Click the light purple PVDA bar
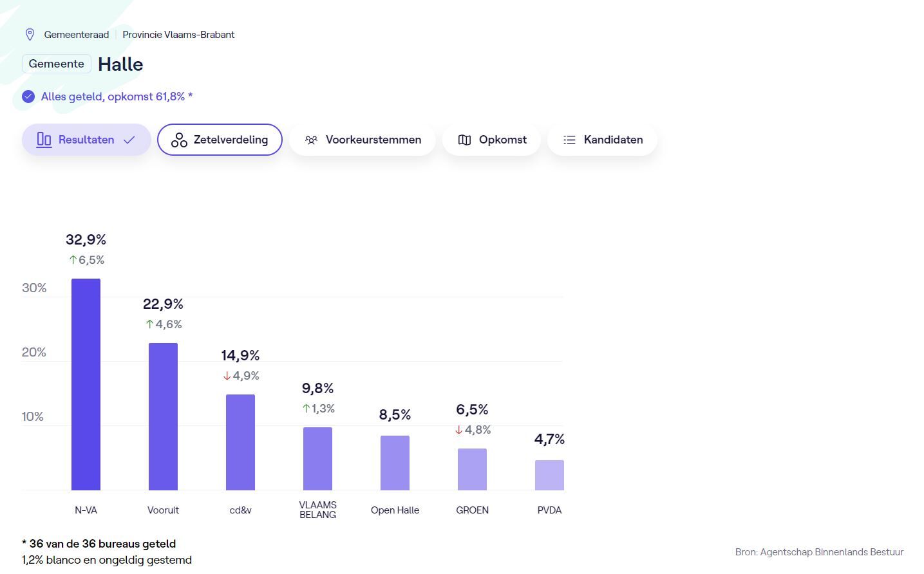The image size is (924, 574). tap(549, 475)
